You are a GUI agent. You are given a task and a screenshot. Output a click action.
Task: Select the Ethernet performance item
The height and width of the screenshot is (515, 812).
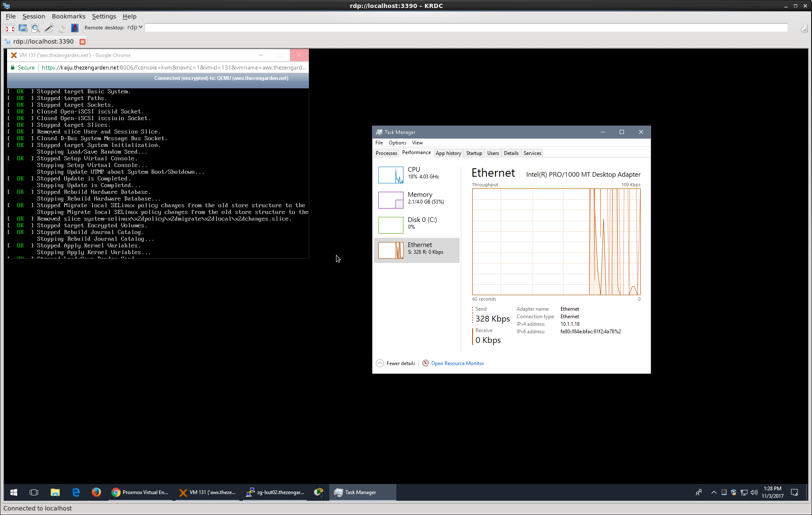pyautogui.click(x=417, y=250)
